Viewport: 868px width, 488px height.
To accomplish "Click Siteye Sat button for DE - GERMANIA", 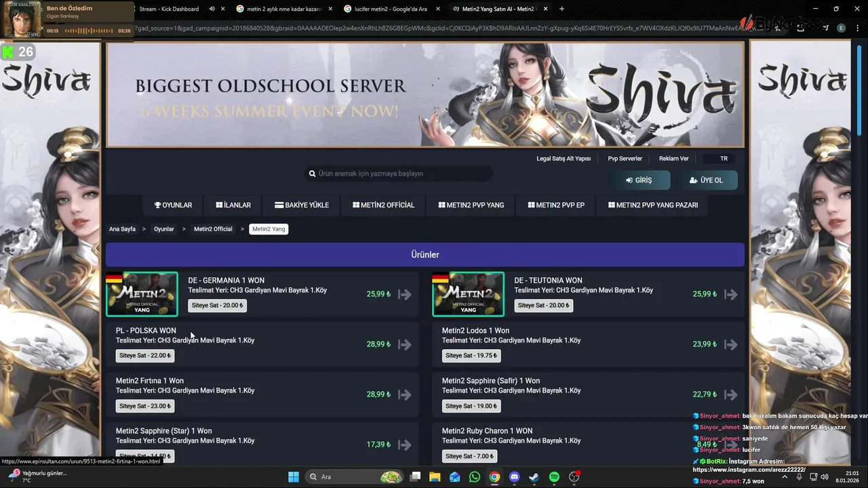I will [x=217, y=305].
